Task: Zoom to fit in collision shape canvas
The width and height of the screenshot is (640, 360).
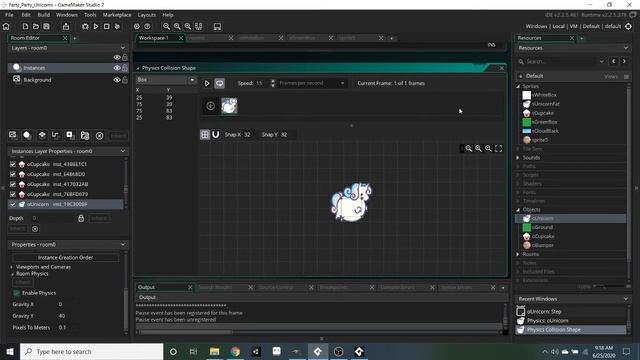Action: pos(498,149)
